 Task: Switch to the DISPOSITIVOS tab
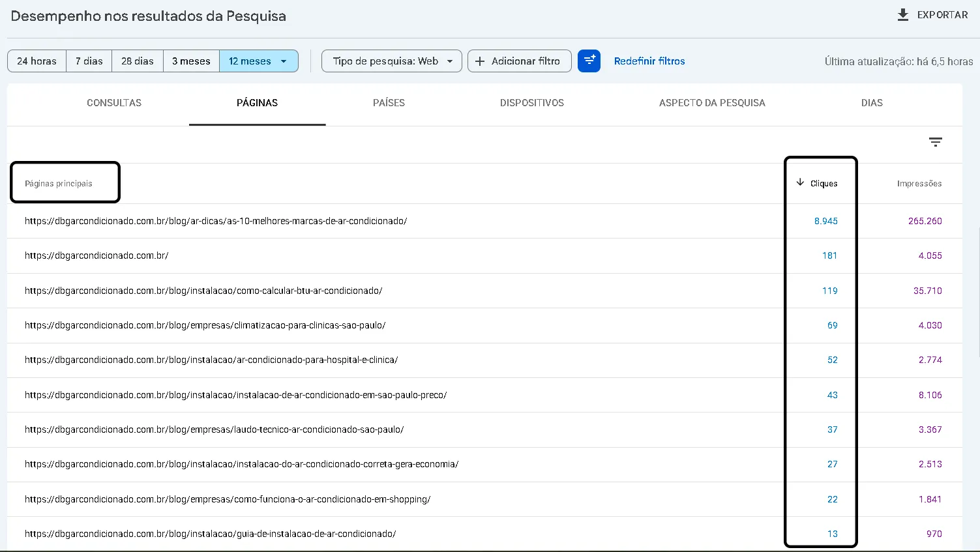pos(532,103)
